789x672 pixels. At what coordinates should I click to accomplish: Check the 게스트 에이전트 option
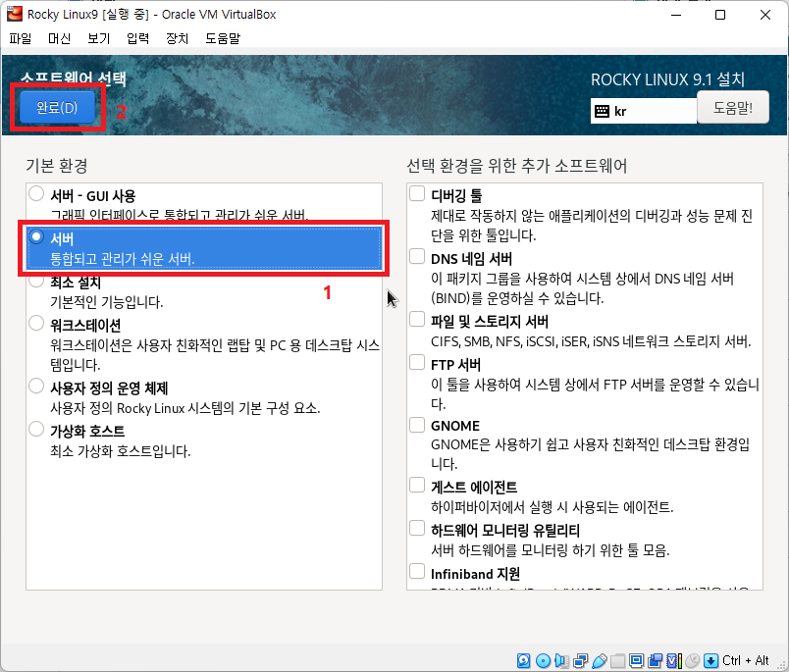[417, 485]
